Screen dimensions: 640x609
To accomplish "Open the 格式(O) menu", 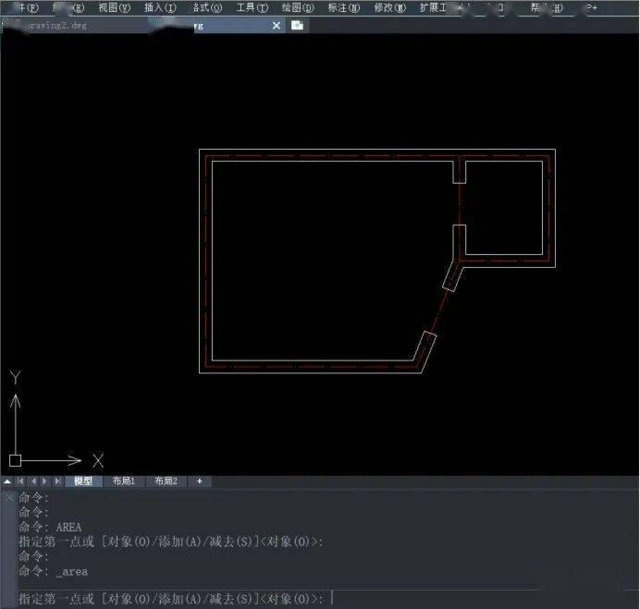I will (207, 7).
